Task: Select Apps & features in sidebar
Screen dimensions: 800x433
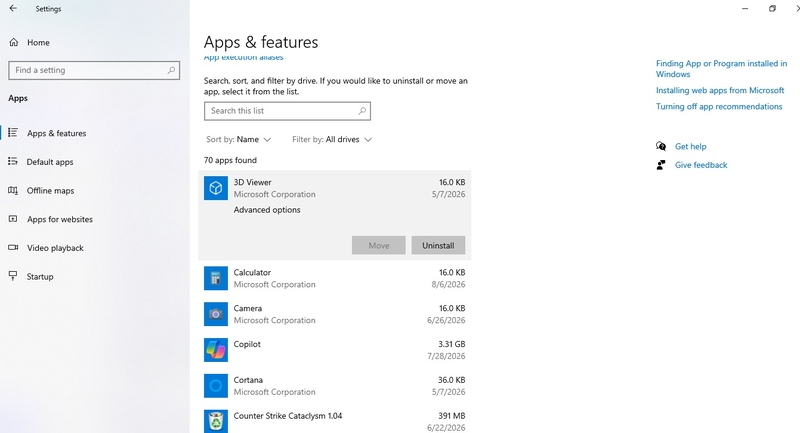Action: 57,133
